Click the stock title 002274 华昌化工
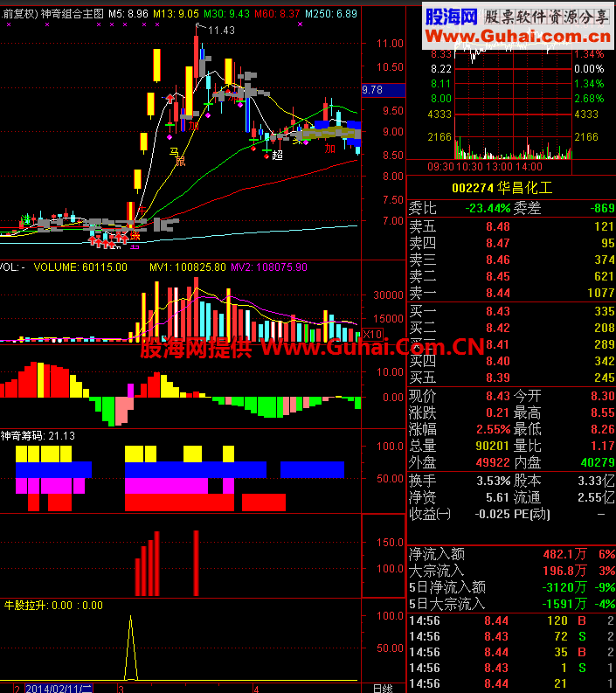 pos(502,188)
